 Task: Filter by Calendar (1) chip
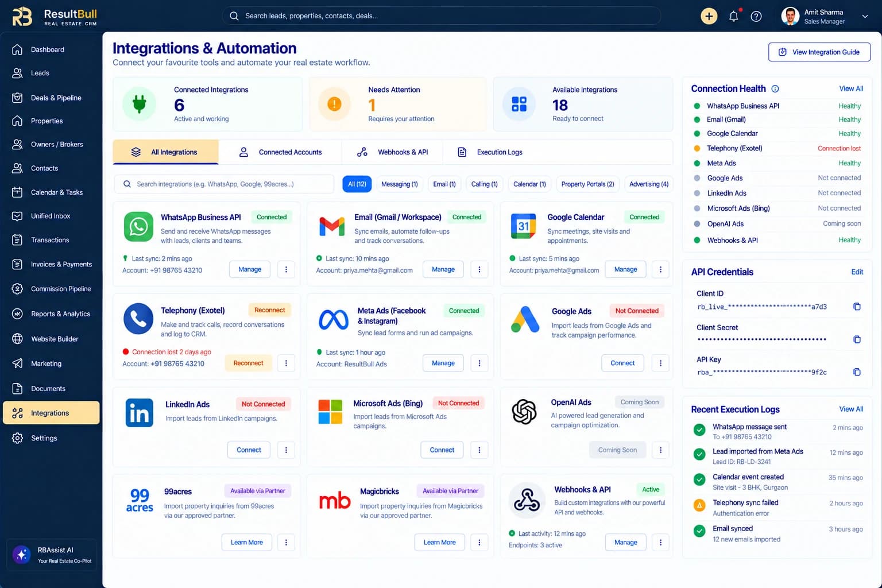[529, 184]
